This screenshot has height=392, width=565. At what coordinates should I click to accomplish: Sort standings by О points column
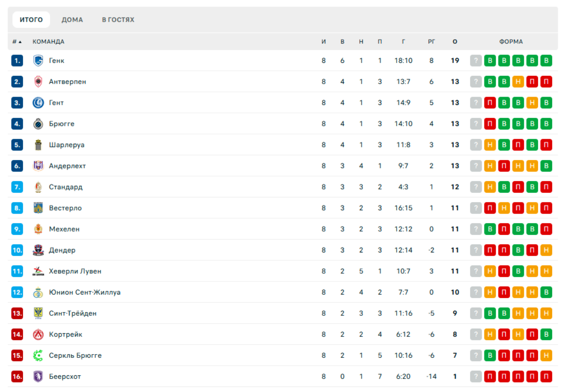click(455, 42)
